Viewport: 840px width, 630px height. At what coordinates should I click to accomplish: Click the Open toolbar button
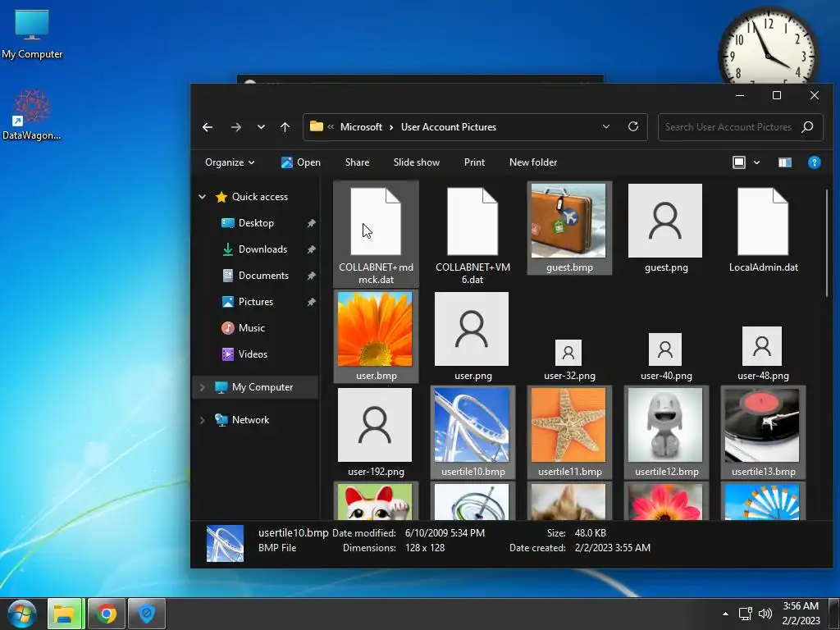pyautogui.click(x=301, y=162)
